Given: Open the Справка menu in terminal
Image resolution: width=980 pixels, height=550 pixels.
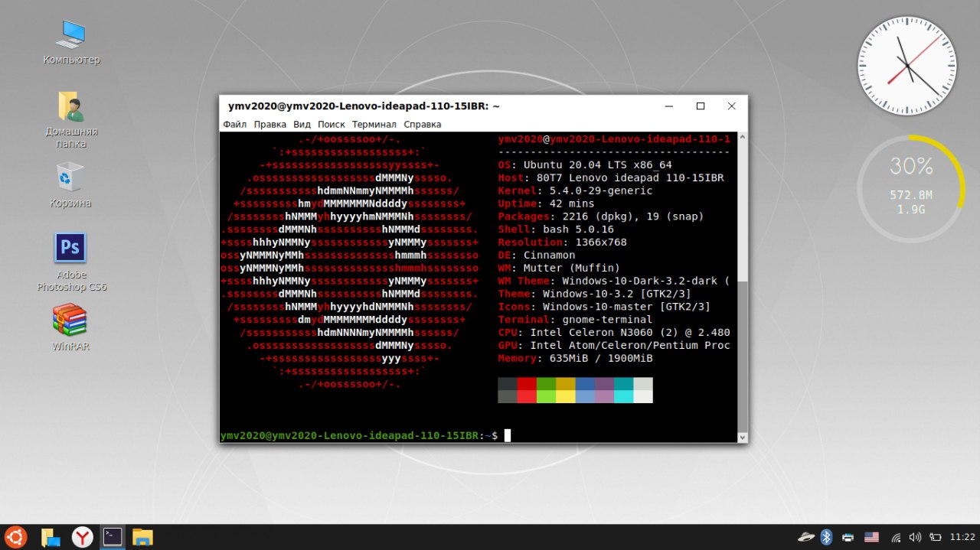Looking at the screenshot, I should point(423,124).
